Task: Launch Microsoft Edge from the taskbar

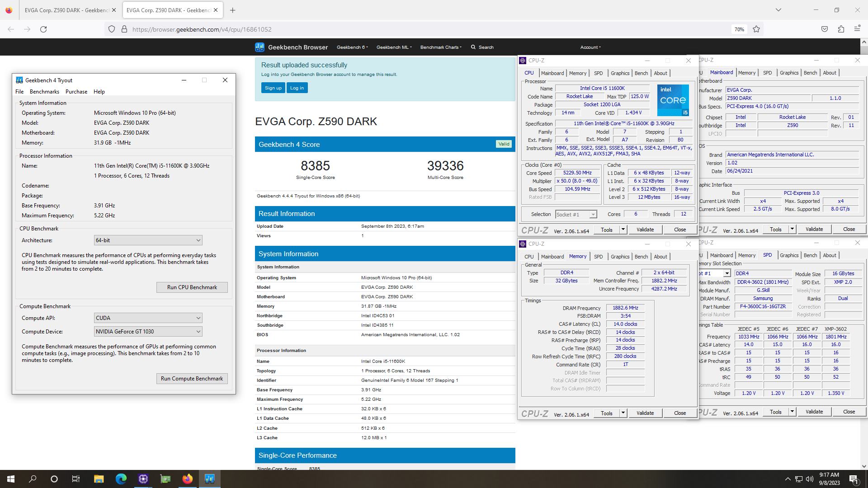Action: click(x=121, y=479)
